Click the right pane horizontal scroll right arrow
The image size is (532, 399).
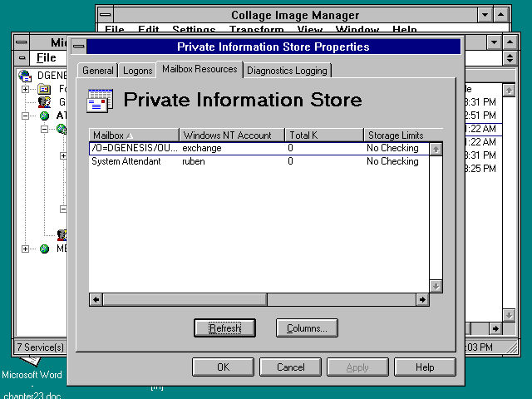pyautogui.click(x=495, y=328)
